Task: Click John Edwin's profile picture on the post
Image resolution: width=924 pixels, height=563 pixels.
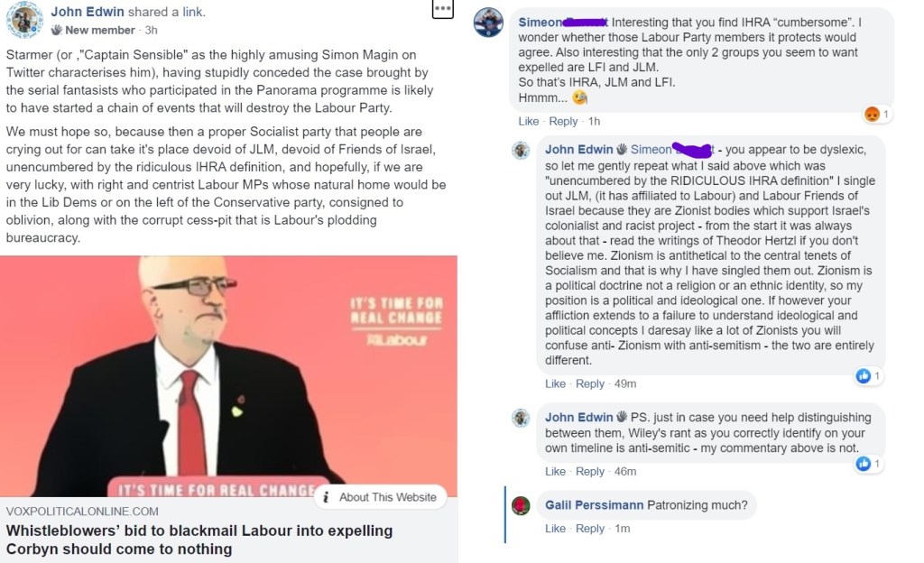Action: tap(24, 20)
